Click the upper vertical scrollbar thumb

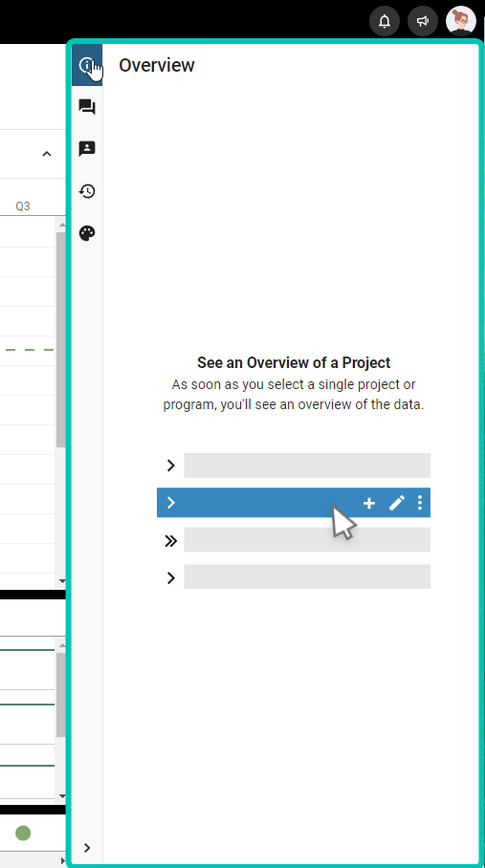click(x=61, y=339)
